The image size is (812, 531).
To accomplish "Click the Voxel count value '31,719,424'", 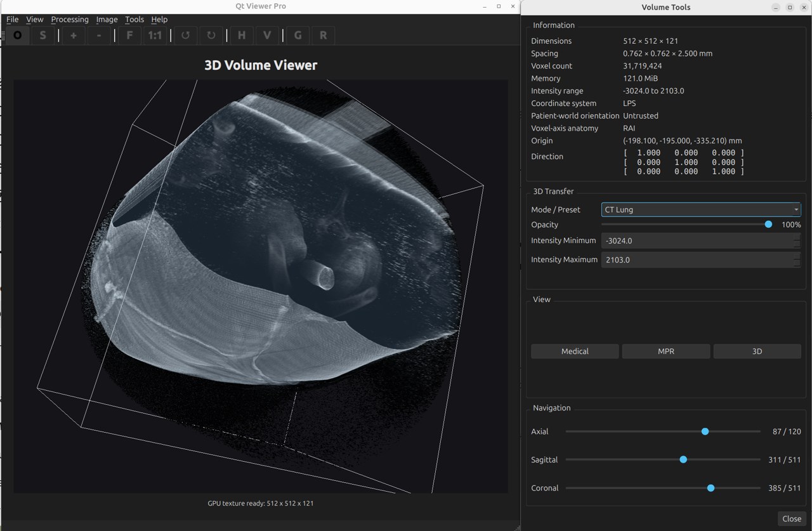I will click(x=642, y=66).
